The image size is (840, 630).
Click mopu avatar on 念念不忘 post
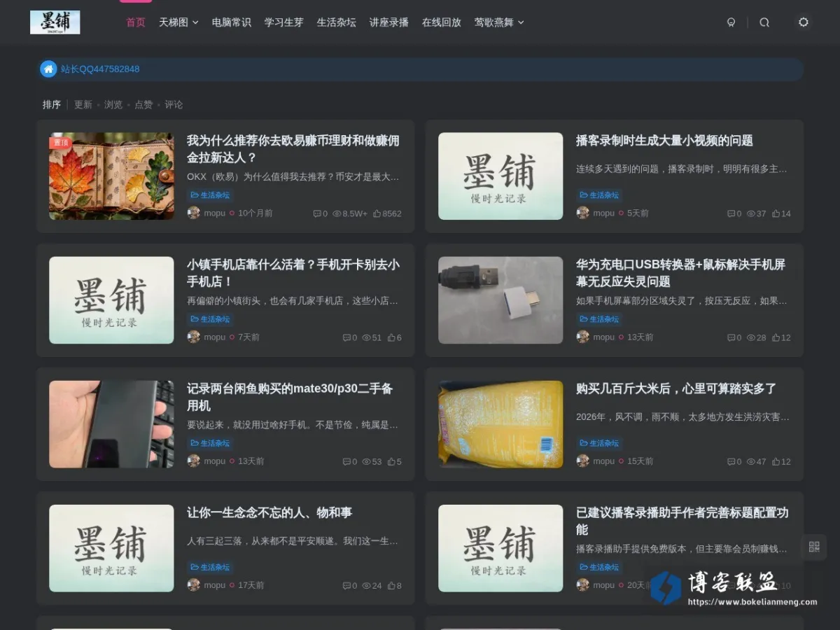[x=194, y=584]
